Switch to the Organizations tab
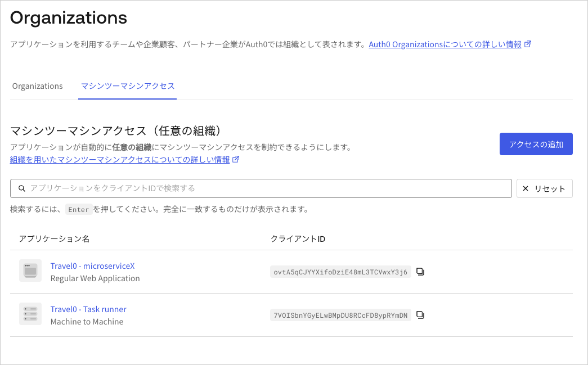The height and width of the screenshot is (365, 588). [38, 86]
